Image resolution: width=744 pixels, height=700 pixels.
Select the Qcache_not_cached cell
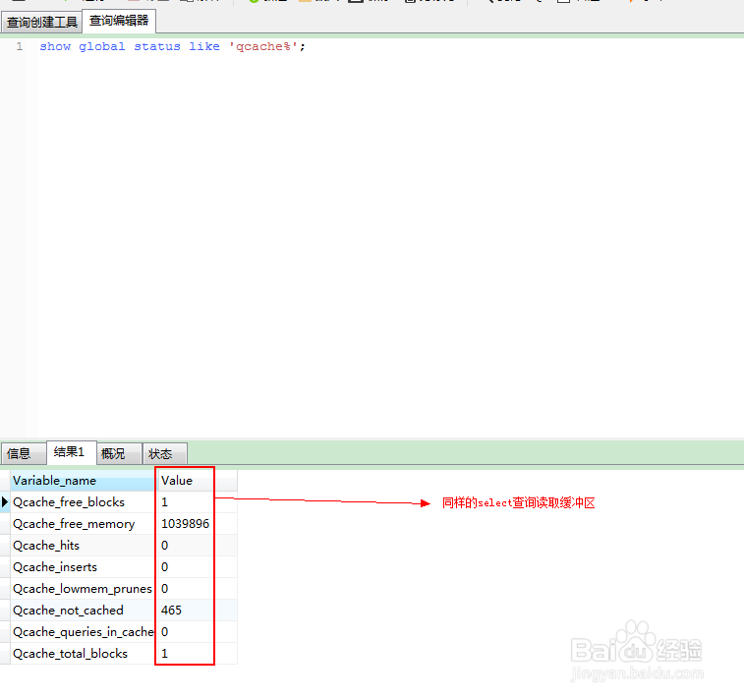click(x=84, y=611)
